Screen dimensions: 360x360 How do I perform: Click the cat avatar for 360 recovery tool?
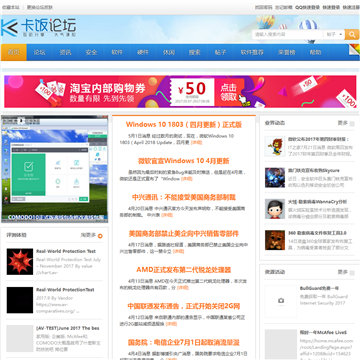(x=275, y=240)
